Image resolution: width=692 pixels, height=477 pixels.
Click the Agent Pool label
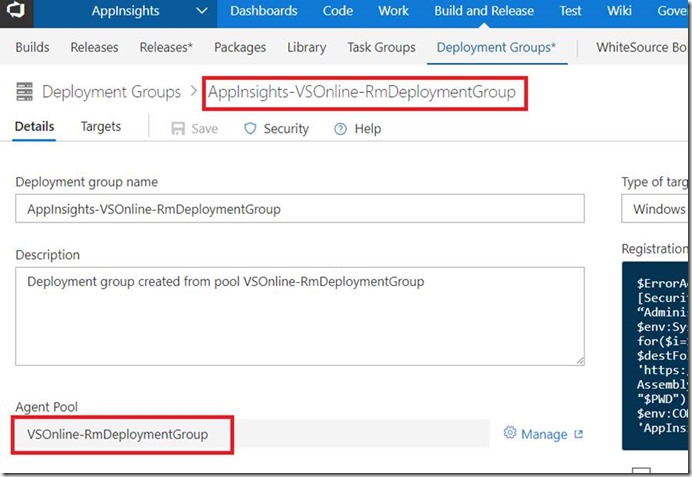[46, 407]
